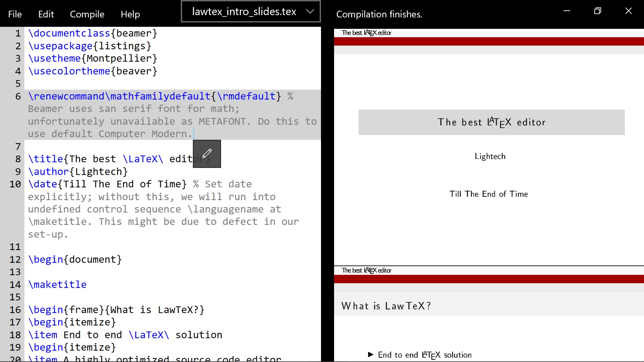Open the Edit menu
644x362 pixels.
(46, 14)
